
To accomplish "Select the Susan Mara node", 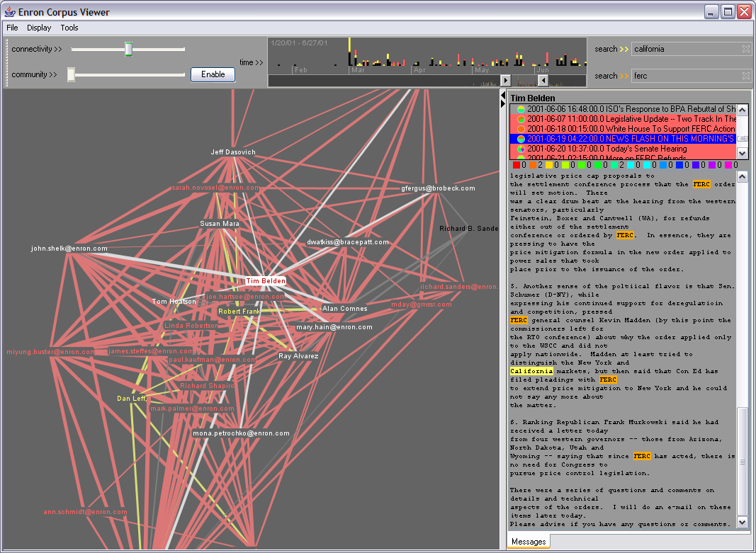I will pyautogui.click(x=220, y=224).
